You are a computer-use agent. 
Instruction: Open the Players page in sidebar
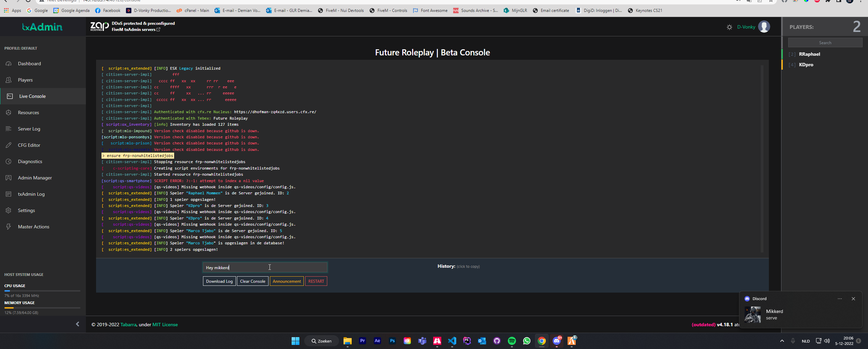click(25, 80)
